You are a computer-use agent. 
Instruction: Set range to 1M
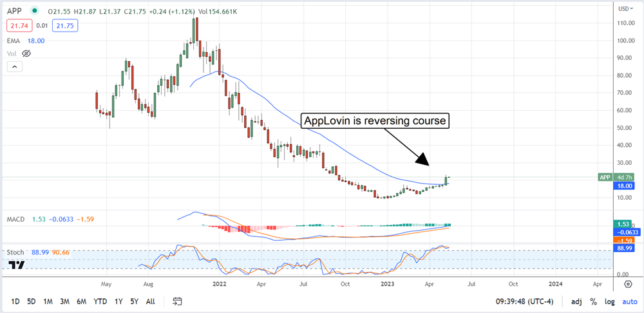pos(48,301)
